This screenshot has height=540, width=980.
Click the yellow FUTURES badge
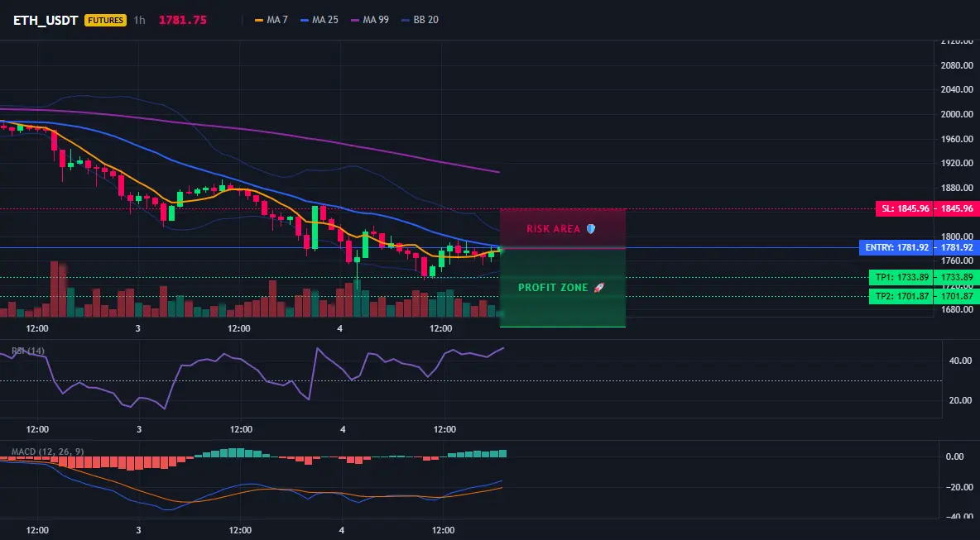tap(106, 20)
